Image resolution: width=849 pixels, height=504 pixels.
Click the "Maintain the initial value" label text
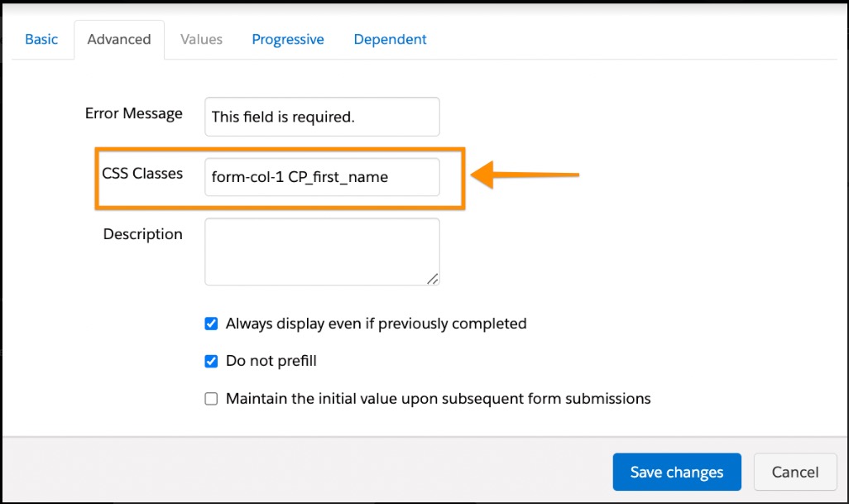tap(438, 399)
